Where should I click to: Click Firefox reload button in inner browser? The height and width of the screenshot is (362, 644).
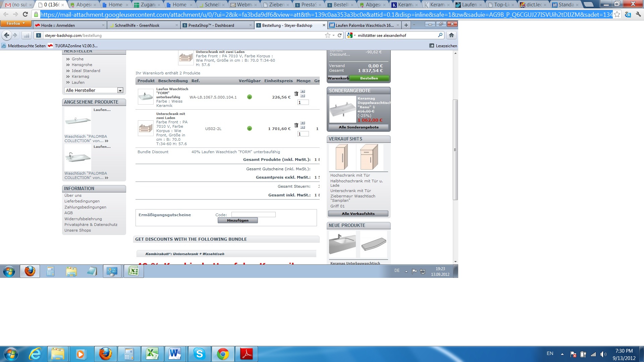pyautogui.click(x=339, y=35)
